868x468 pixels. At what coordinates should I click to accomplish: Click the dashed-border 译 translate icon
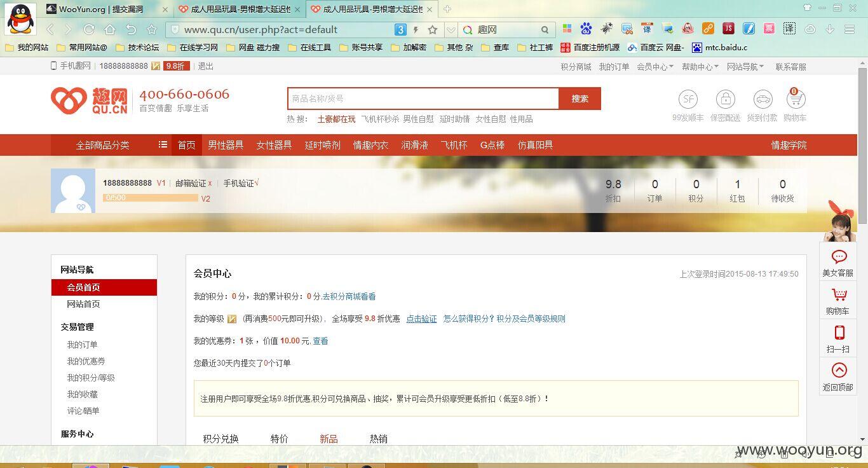pos(789,29)
